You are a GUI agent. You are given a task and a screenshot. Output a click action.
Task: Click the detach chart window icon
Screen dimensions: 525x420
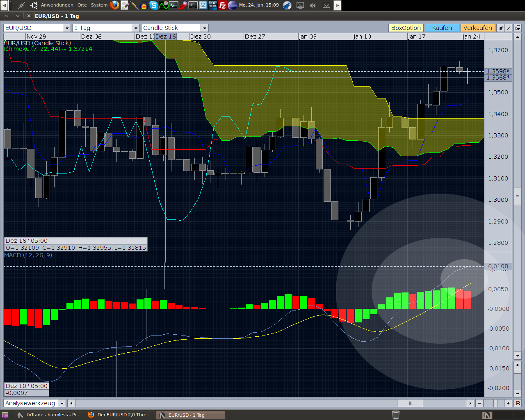pos(517,28)
